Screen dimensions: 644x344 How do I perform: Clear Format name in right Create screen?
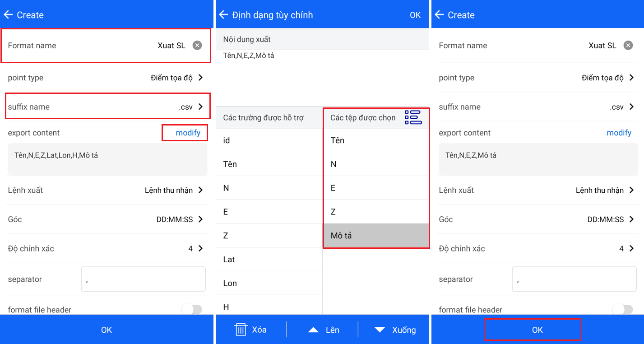point(628,45)
